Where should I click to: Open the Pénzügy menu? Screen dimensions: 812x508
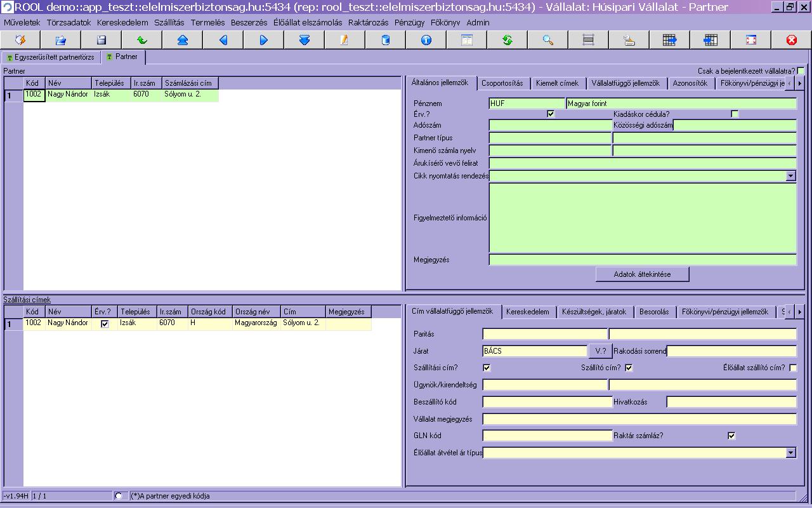click(410, 22)
